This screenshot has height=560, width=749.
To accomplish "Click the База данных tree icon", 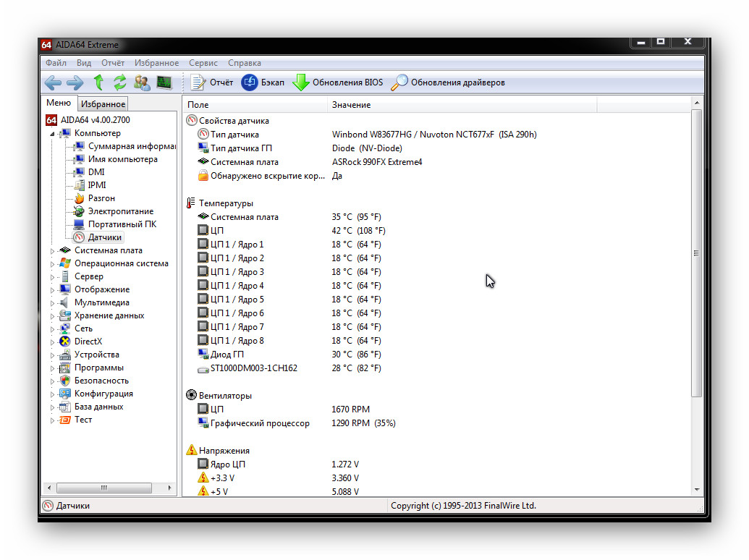I will coord(65,407).
